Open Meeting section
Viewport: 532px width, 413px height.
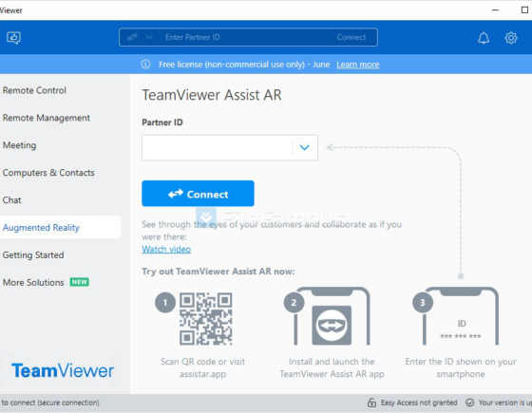click(x=19, y=145)
